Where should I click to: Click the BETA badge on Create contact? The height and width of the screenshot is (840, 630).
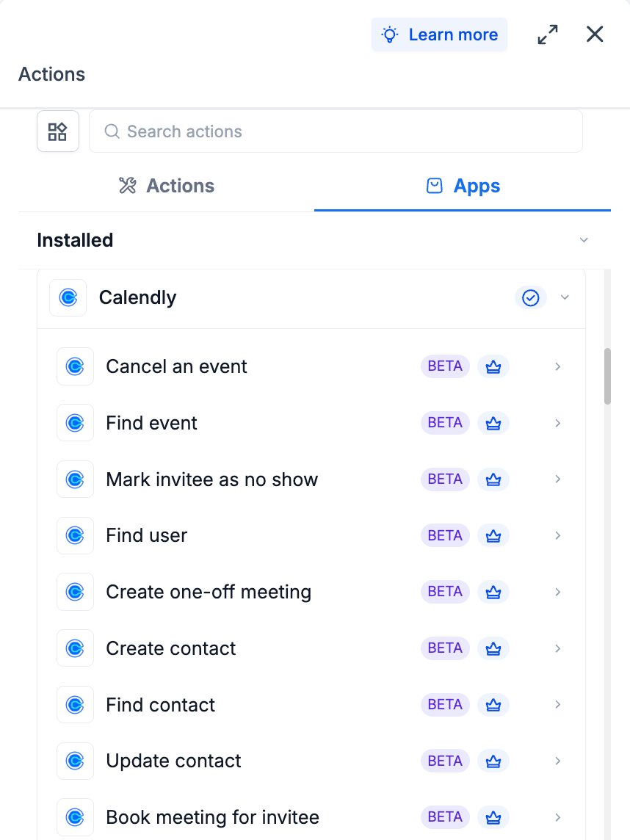[445, 648]
